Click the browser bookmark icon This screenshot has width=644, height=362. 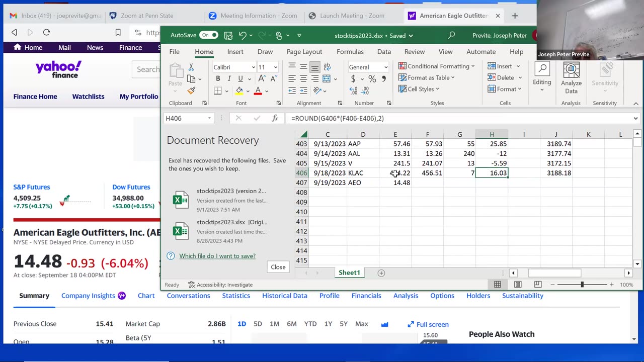coord(118,32)
